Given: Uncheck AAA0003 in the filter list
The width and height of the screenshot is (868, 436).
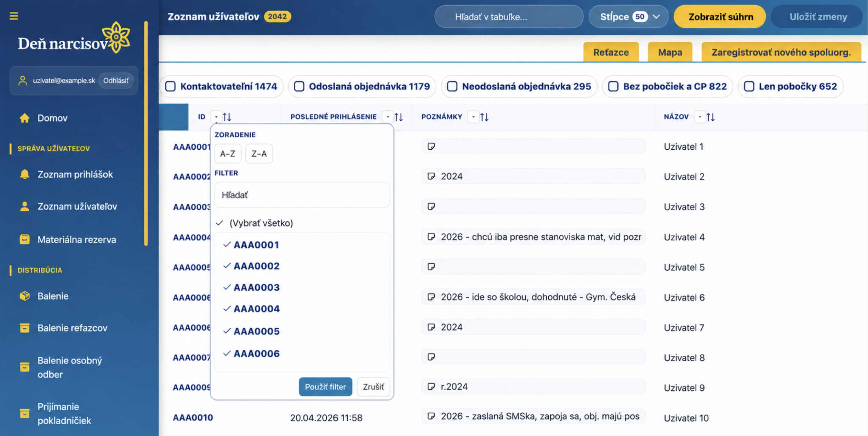Looking at the screenshot, I should click(x=227, y=287).
